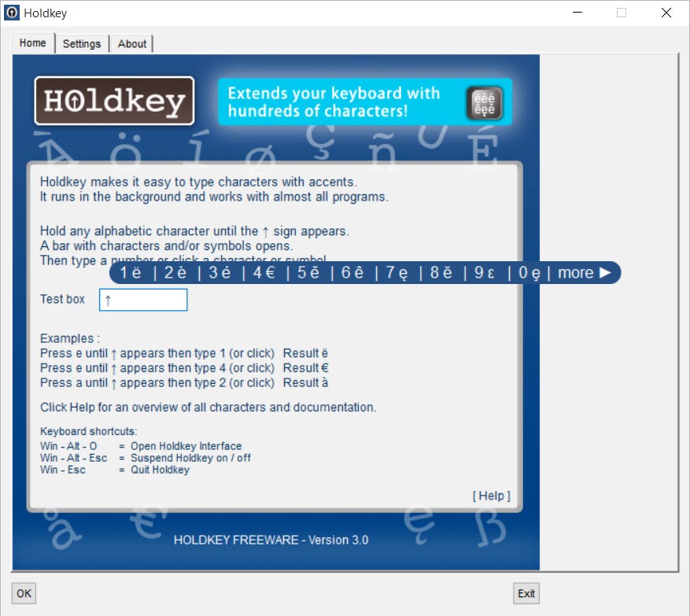Show more characters with the arrow
Screen dimensions: 690x616
(x=585, y=273)
